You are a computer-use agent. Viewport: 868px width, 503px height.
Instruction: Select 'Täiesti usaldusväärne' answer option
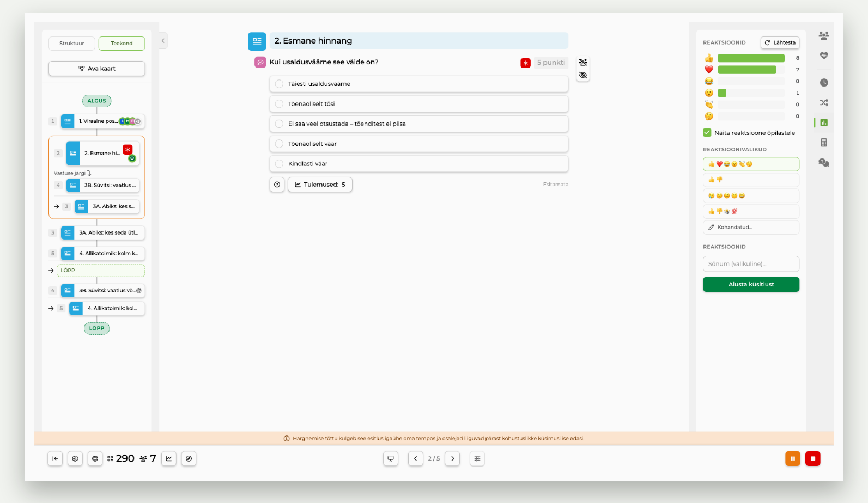(419, 84)
